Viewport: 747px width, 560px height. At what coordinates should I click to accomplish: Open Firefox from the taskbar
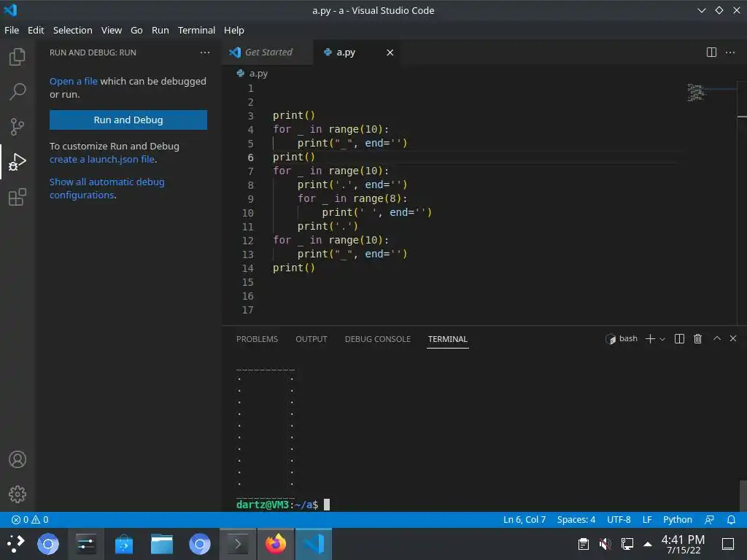pos(276,544)
